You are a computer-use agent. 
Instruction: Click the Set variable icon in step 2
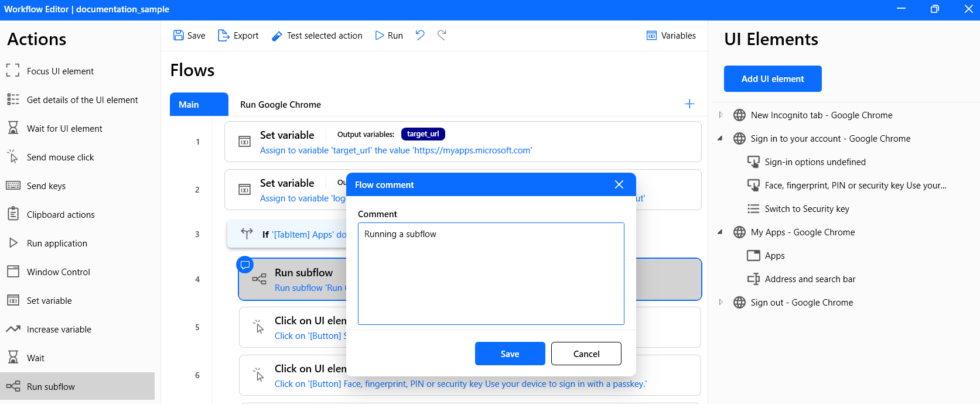(244, 190)
